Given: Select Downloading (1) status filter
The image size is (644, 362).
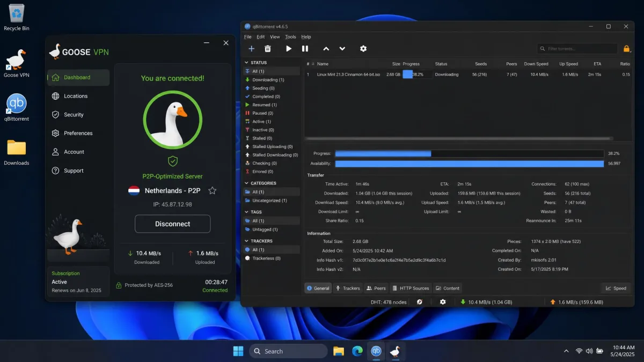Looking at the screenshot, I should pos(272,80).
